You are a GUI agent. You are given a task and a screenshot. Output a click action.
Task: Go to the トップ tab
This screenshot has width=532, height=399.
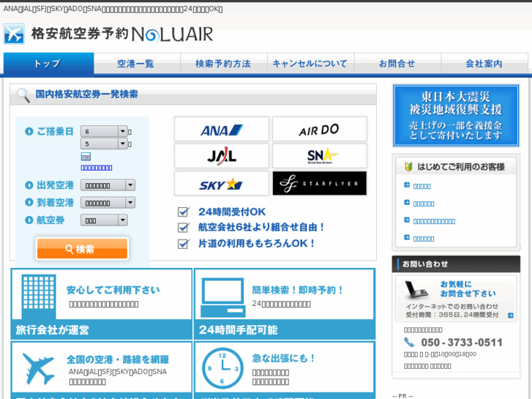point(48,64)
